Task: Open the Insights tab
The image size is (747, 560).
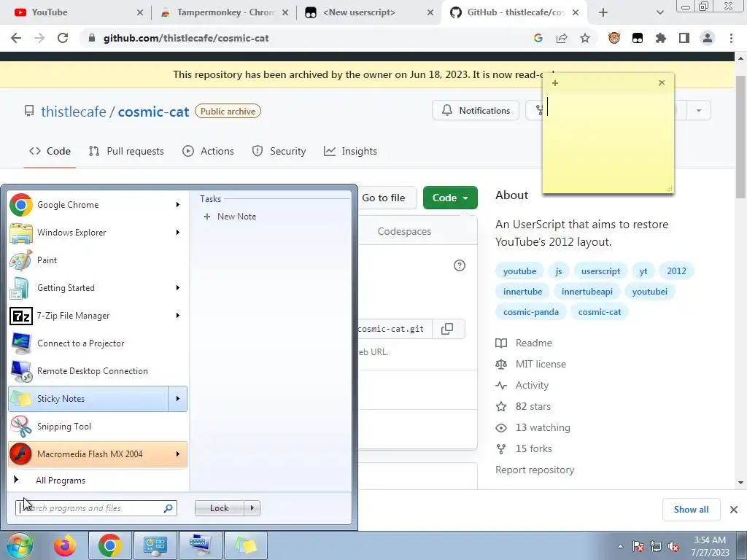Action: (350, 151)
